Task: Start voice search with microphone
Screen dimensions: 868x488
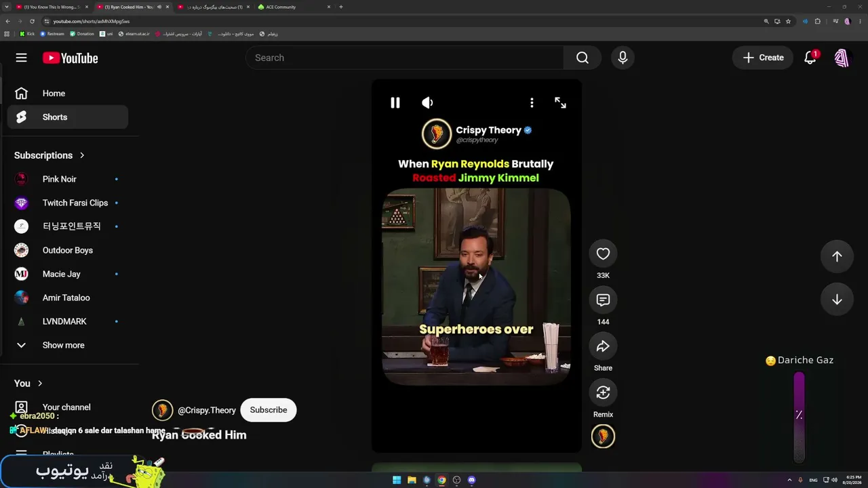Action: pos(623,58)
